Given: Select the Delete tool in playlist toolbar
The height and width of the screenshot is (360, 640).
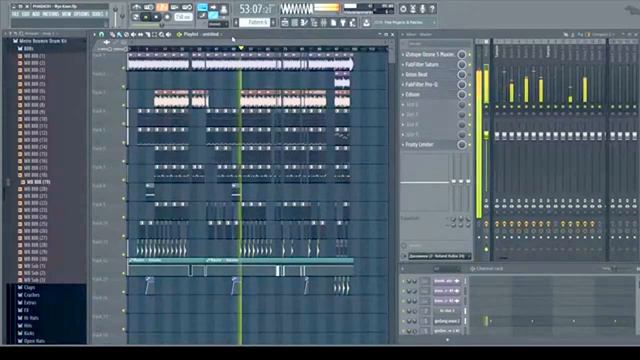Looking at the screenshot, I should (126, 34).
